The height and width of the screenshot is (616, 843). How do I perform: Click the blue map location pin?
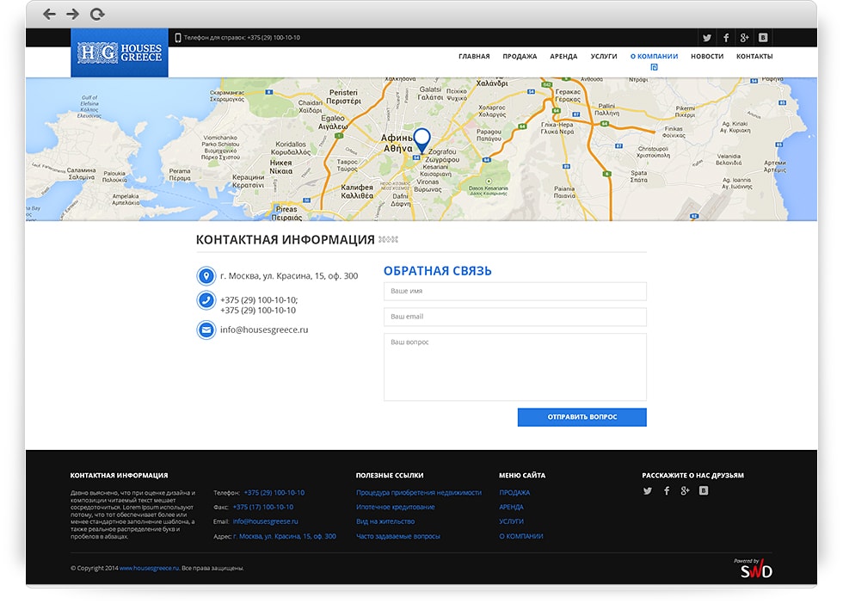coord(421,140)
